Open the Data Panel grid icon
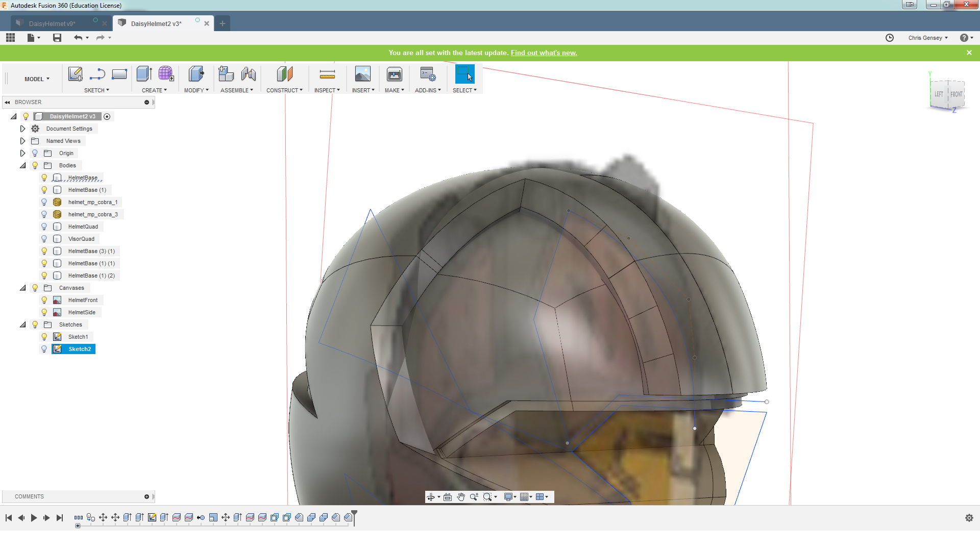 point(11,38)
